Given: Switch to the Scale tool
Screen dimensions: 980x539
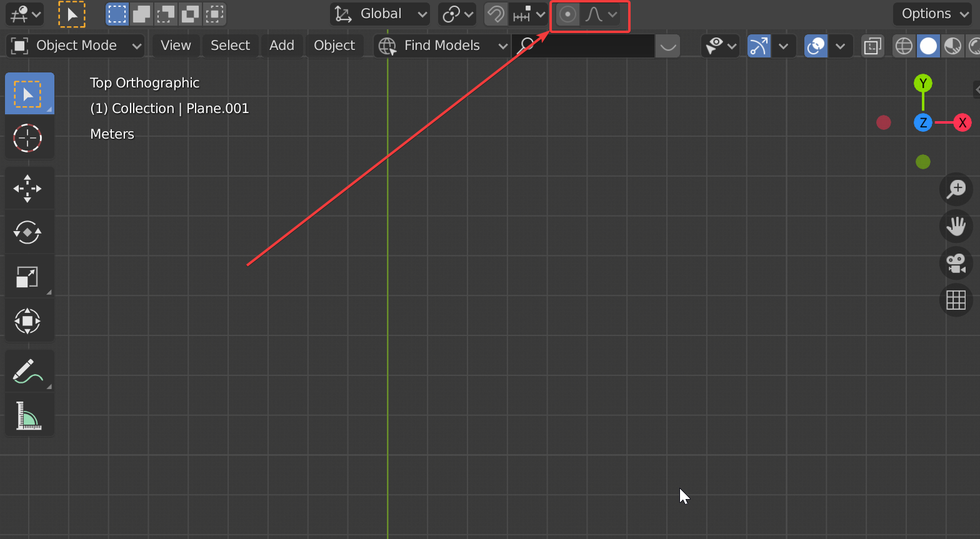Looking at the screenshot, I should click(x=29, y=276).
